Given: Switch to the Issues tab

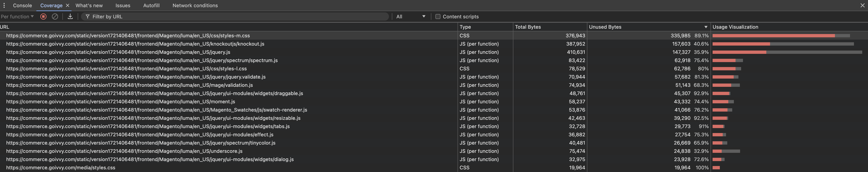Looking at the screenshot, I should pyautogui.click(x=123, y=5).
